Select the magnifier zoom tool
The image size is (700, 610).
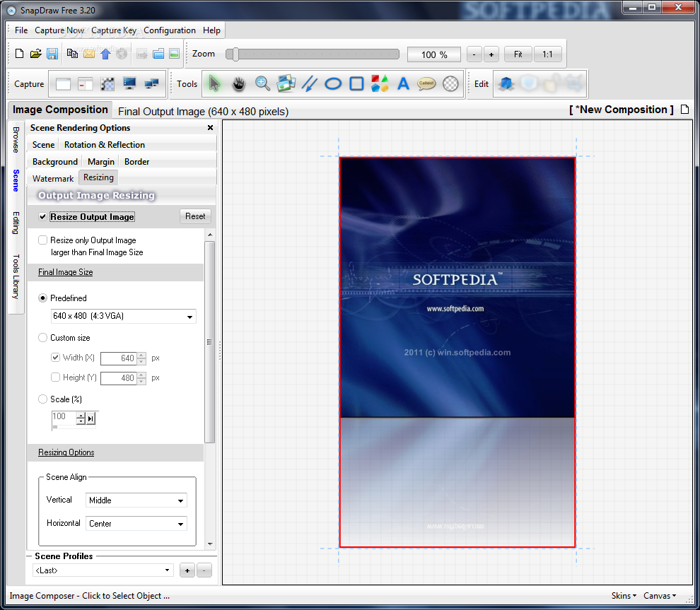[262, 83]
